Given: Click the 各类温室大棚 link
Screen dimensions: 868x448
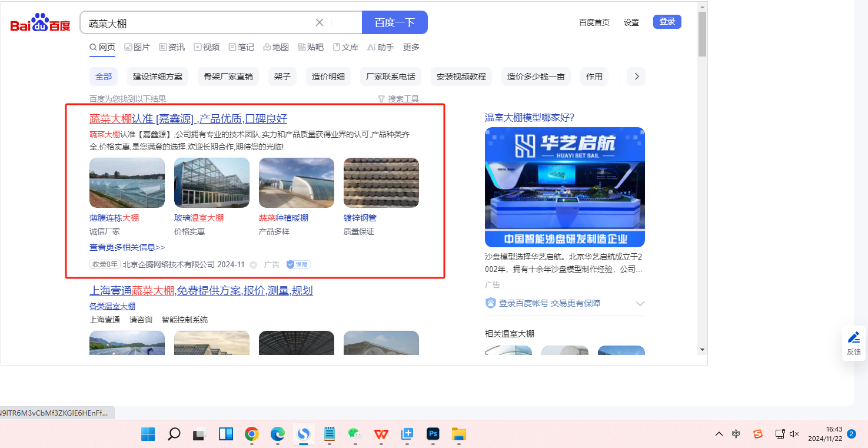Looking at the screenshot, I should (112, 306).
